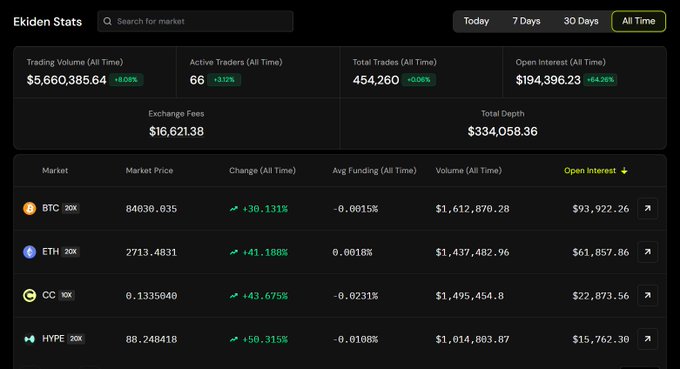This screenshot has height=369, width=680.
Task: Click open interest value $194,396.23
Action: [548, 80]
